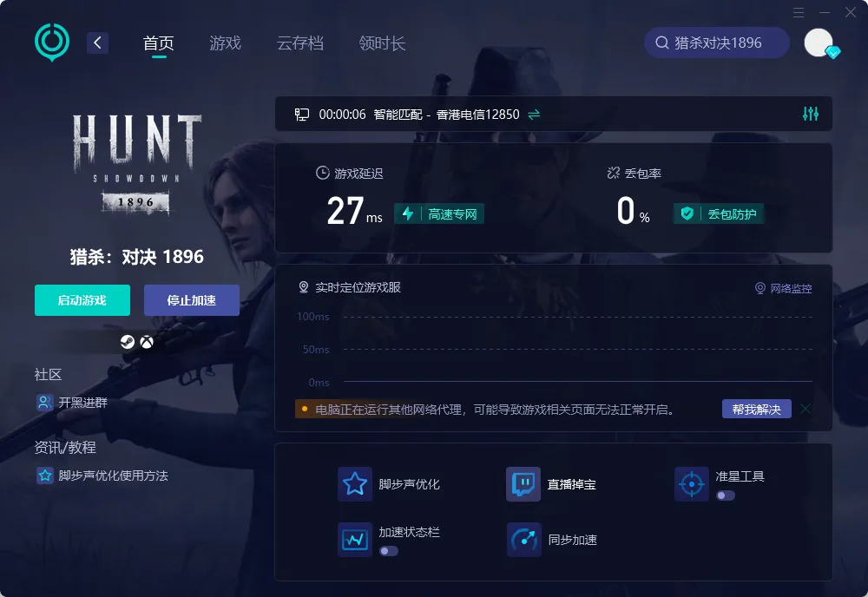Switch to the 首页 tab

coord(158,43)
